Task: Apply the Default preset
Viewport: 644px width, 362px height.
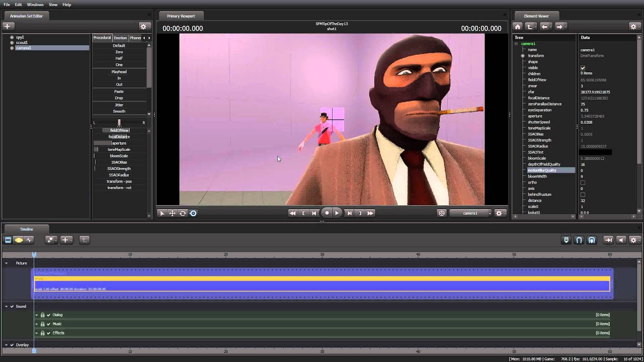Action: (119, 46)
